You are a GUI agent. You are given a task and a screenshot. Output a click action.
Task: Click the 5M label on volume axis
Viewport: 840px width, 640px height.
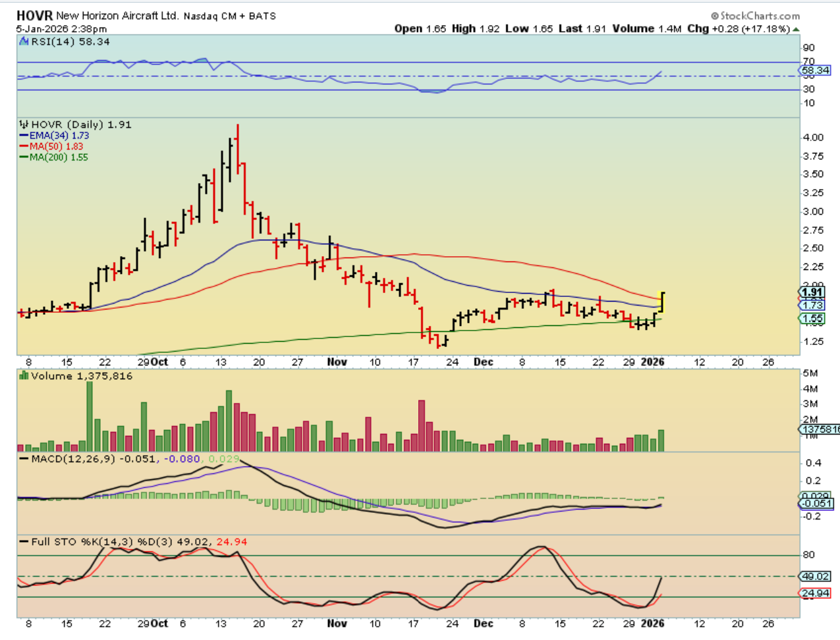(x=810, y=373)
